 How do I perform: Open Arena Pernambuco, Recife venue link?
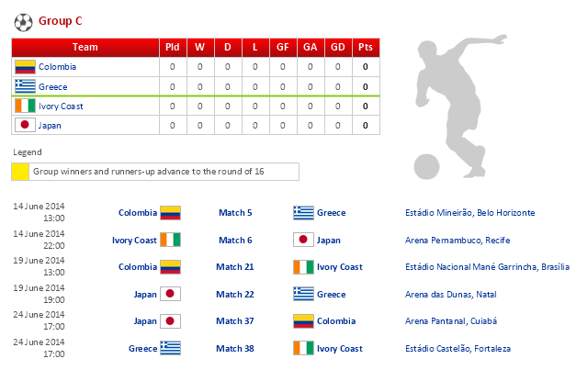[458, 241]
